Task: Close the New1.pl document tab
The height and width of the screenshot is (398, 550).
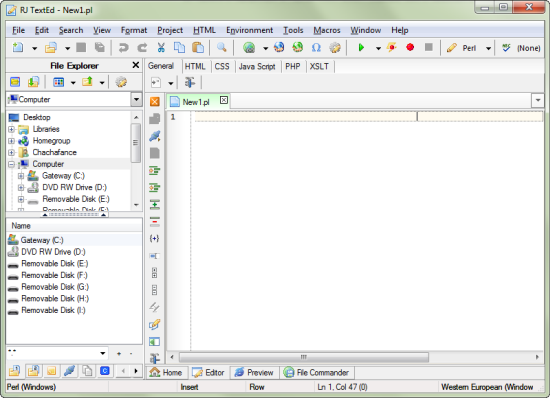Action: (223, 100)
